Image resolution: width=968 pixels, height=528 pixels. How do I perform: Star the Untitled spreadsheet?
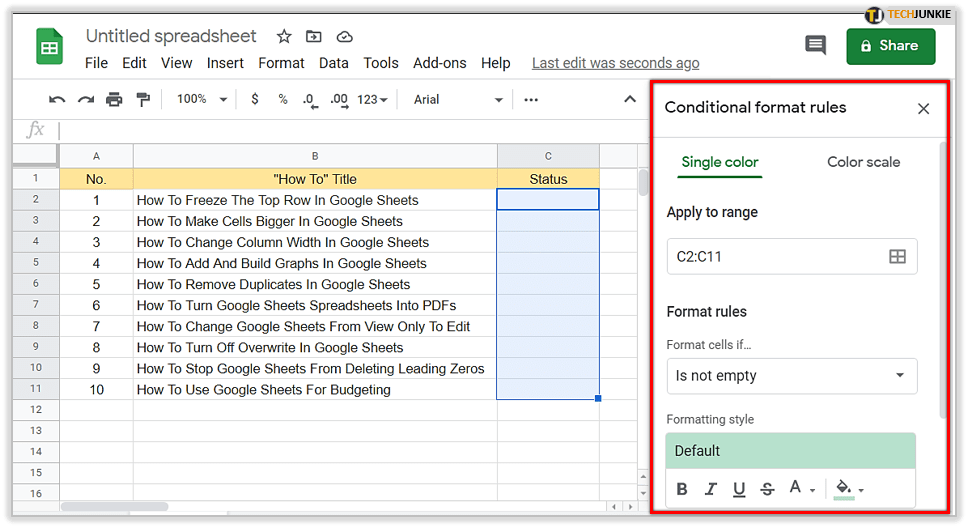pyautogui.click(x=284, y=37)
